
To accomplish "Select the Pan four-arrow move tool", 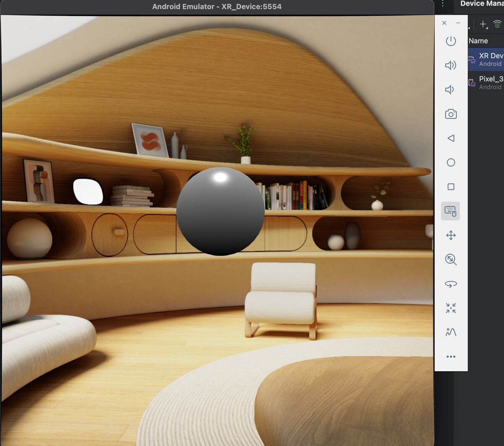I will (451, 235).
